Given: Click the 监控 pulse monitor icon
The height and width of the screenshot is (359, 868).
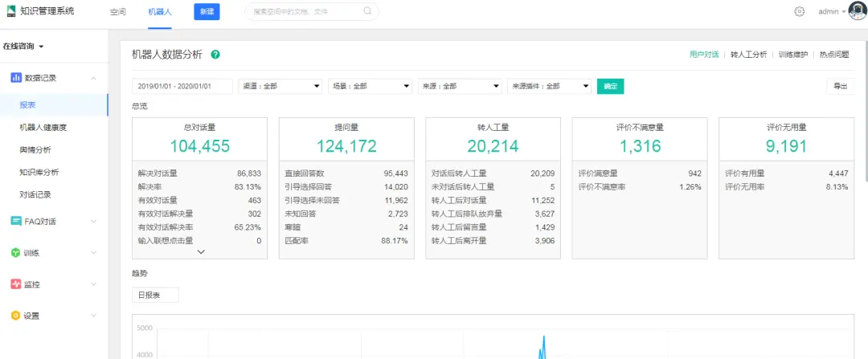Looking at the screenshot, I should point(15,284).
